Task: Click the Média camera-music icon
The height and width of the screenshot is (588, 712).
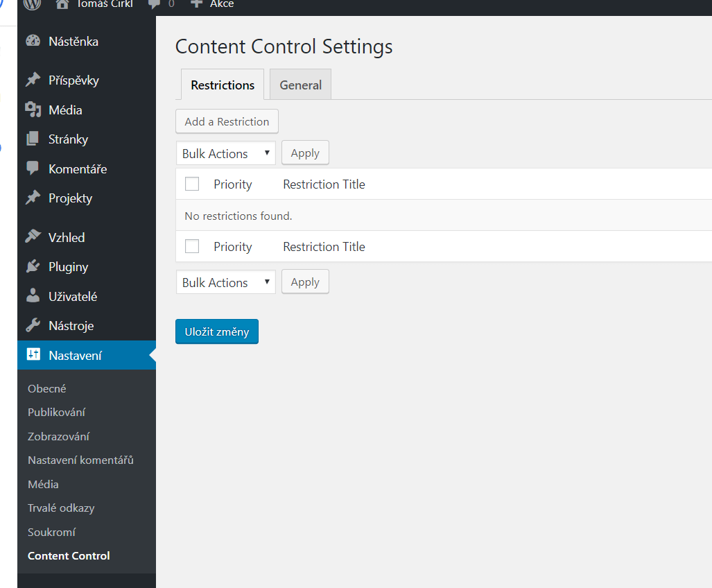Action: coord(33,110)
